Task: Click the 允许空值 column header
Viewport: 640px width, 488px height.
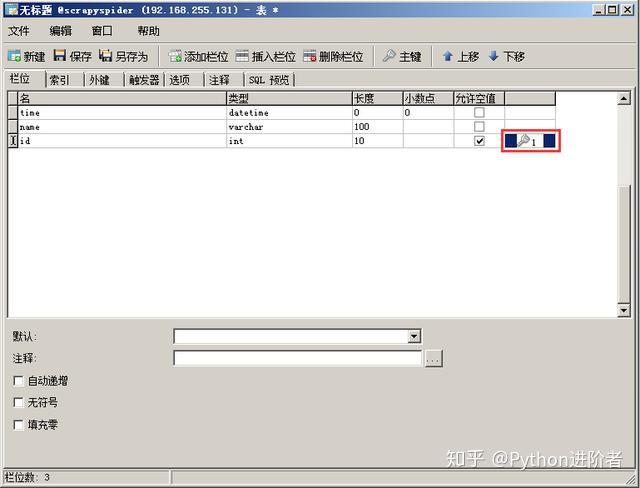Action: (479, 98)
